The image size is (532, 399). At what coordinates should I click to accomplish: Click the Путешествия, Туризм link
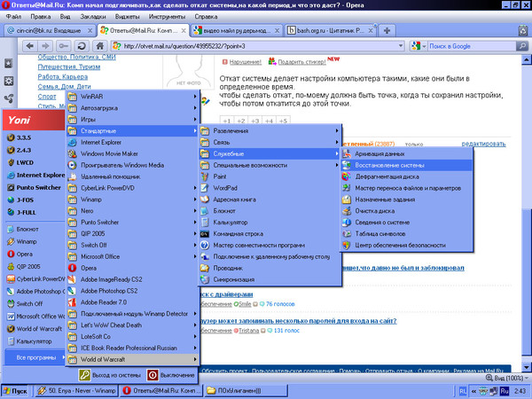click(69, 66)
